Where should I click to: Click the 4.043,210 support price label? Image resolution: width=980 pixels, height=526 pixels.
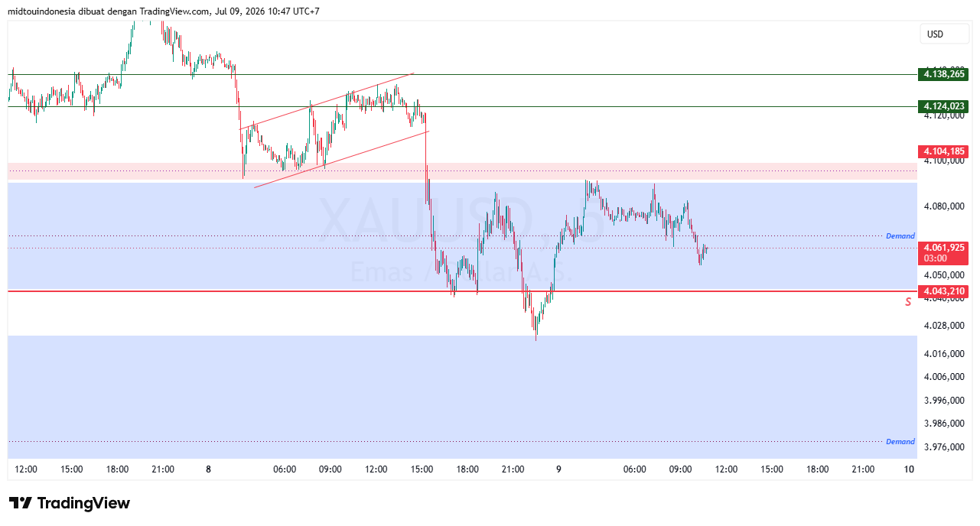pyautogui.click(x=944, y=291)
